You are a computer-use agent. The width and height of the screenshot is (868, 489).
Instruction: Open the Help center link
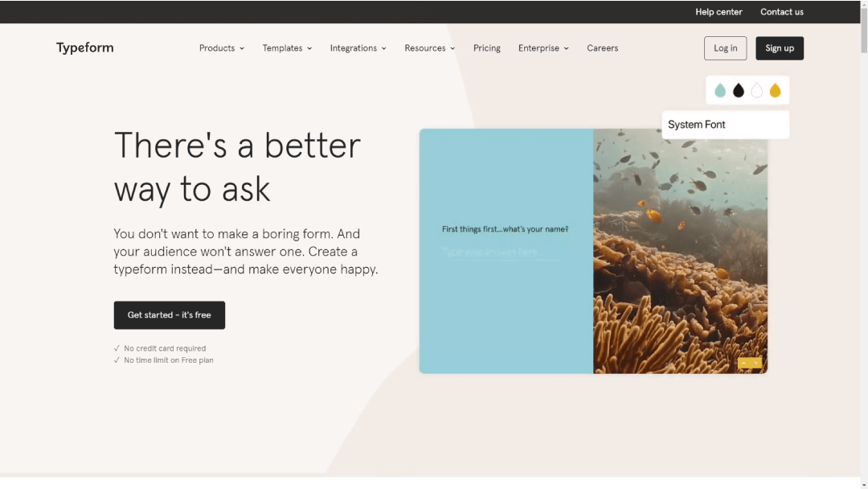[x=719, y=11]
